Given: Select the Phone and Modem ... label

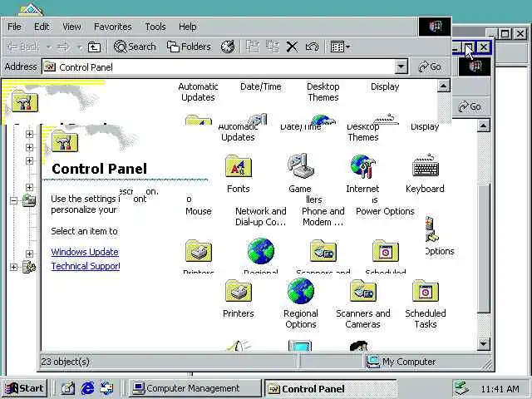Looking at the screenshot, I should coord(323,216).
